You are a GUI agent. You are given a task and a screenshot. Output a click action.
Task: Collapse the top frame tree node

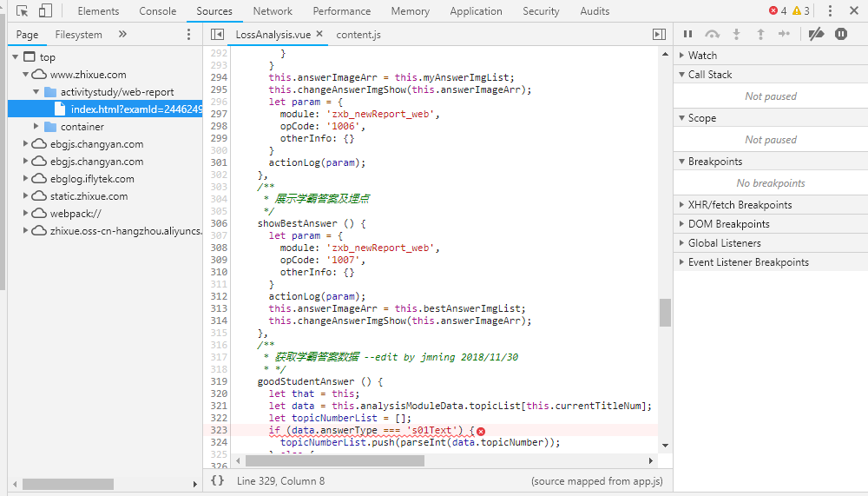(16, 57)
